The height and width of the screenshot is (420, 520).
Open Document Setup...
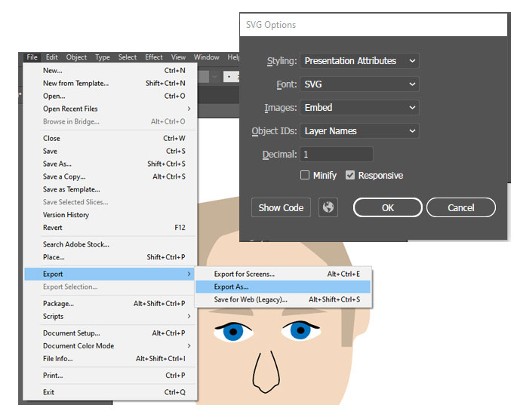click(110, 333)
